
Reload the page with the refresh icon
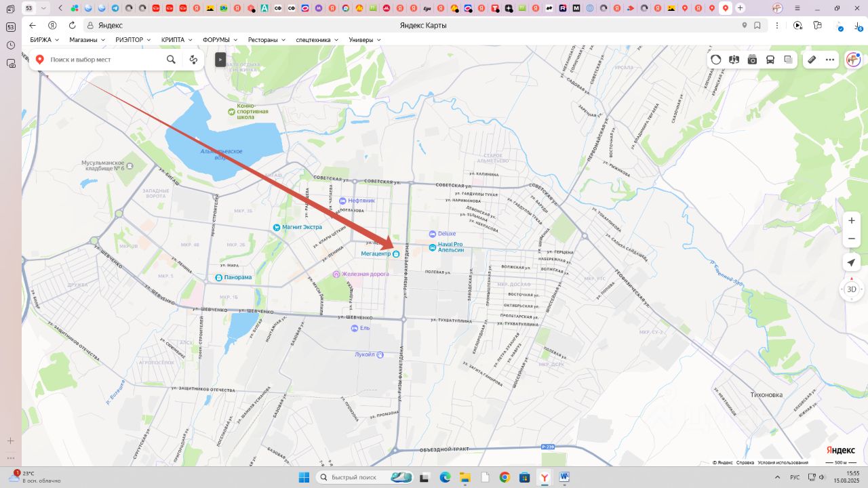72,25
